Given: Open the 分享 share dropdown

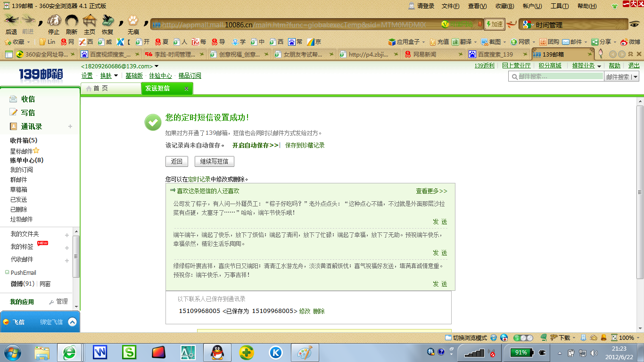Looking at the screenshot, I should point(604,42).
